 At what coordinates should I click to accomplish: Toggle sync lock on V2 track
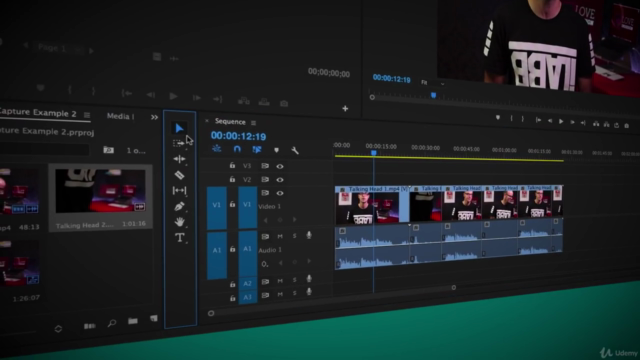(265, 179)
